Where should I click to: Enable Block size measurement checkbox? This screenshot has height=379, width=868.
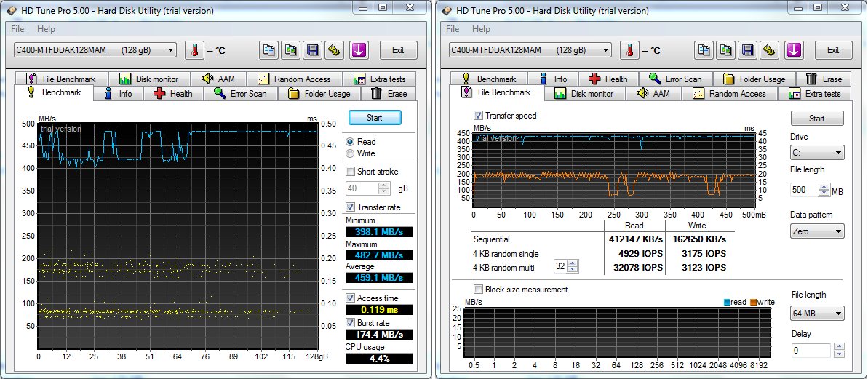click(479, 290)
